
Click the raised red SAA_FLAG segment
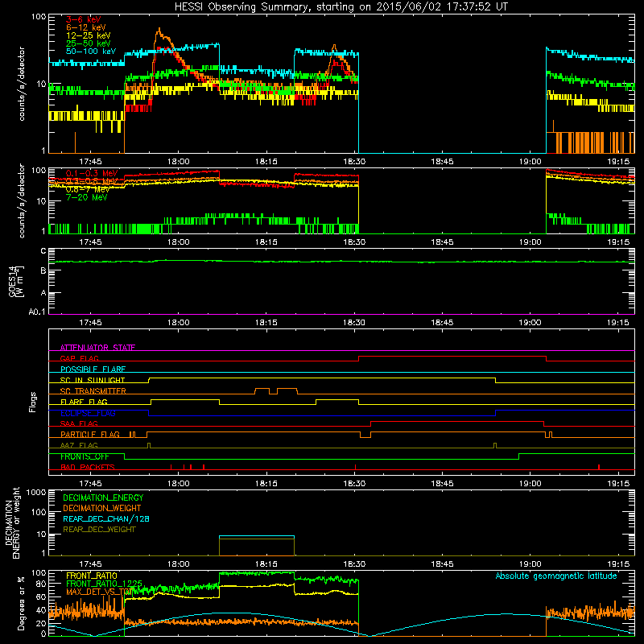(457, 422)
